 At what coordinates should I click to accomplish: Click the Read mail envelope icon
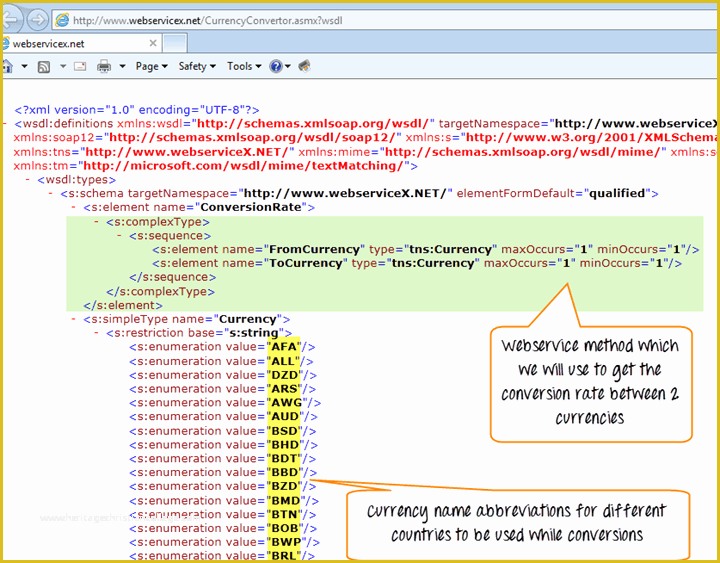click(80, 67)
